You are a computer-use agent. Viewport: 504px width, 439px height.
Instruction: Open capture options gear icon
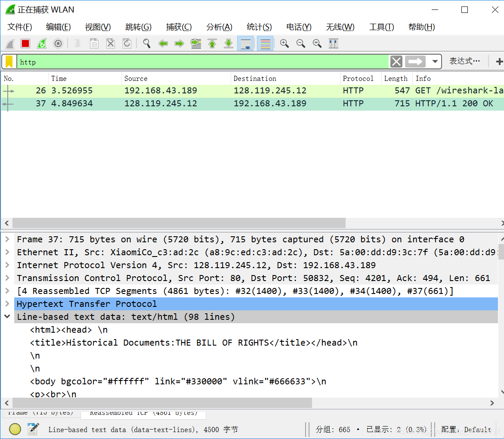pos(58,43)
